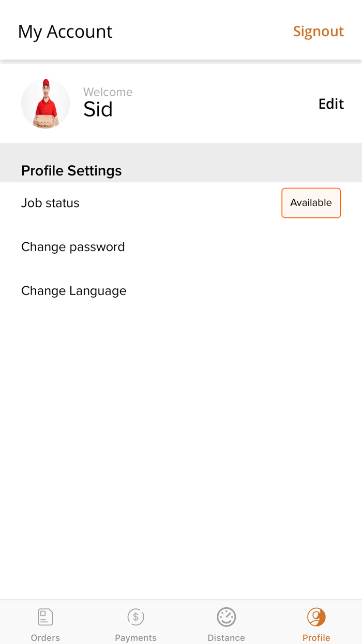This screenshot has width=362, height=644.
Task: Open the Distance speedometer icon
Action: point(226,617)
